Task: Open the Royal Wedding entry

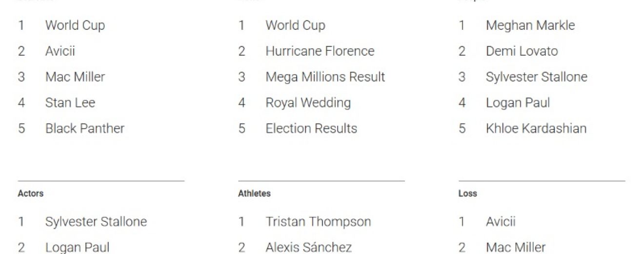Action: pyautogui.click(x=308, y=103)
